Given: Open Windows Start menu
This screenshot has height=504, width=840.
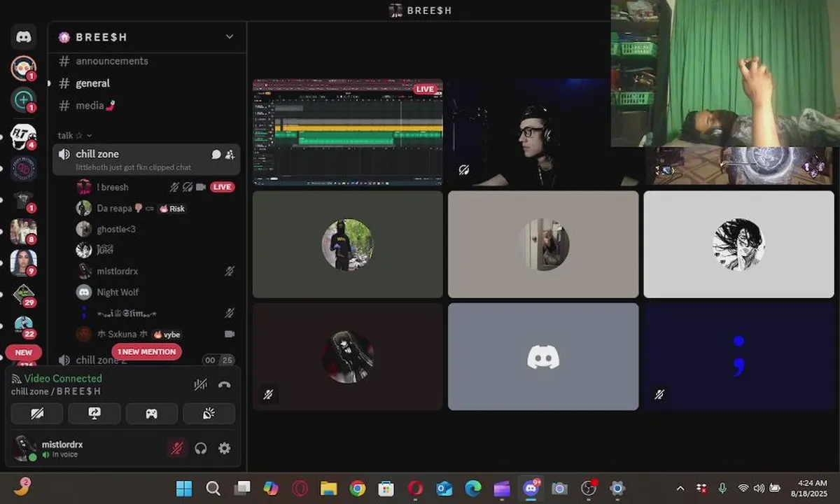Looking at the screenshot, I should point(185,489).
